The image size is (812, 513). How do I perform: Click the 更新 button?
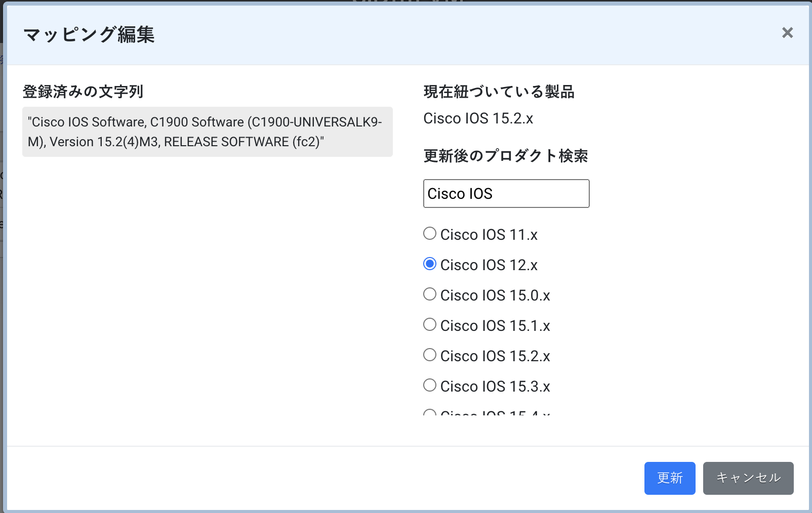click(x=670, y=478)
